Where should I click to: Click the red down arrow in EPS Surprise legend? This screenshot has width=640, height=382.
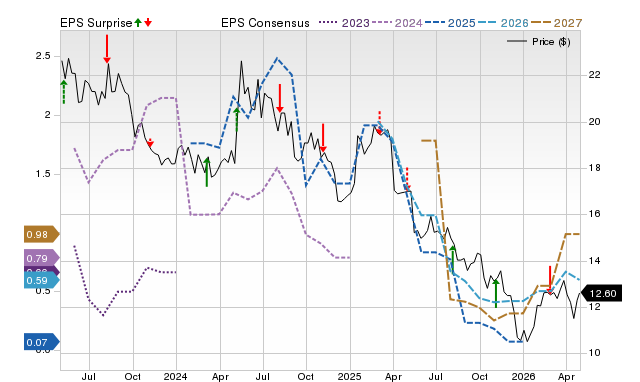[148, 22]
